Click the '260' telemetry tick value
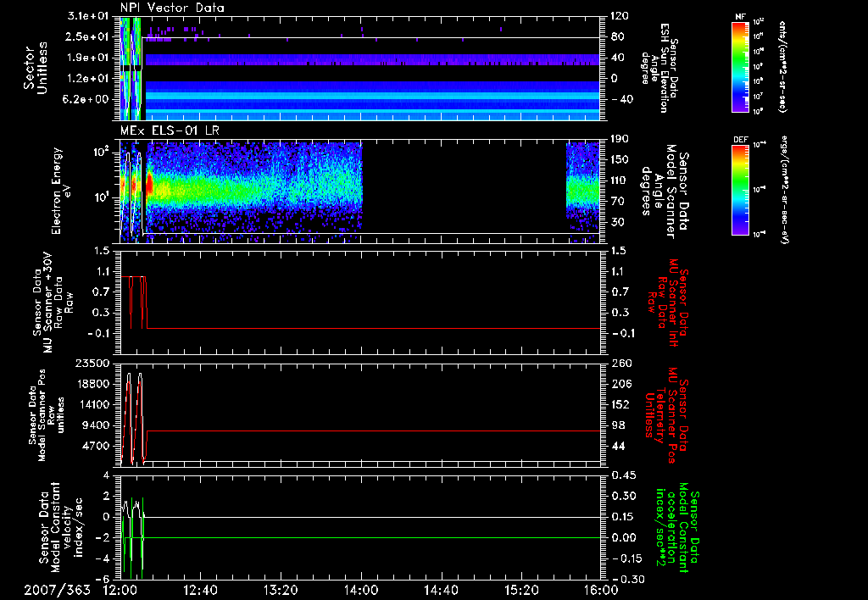This screenshot has width=868, height=600. tap(620, 364)
